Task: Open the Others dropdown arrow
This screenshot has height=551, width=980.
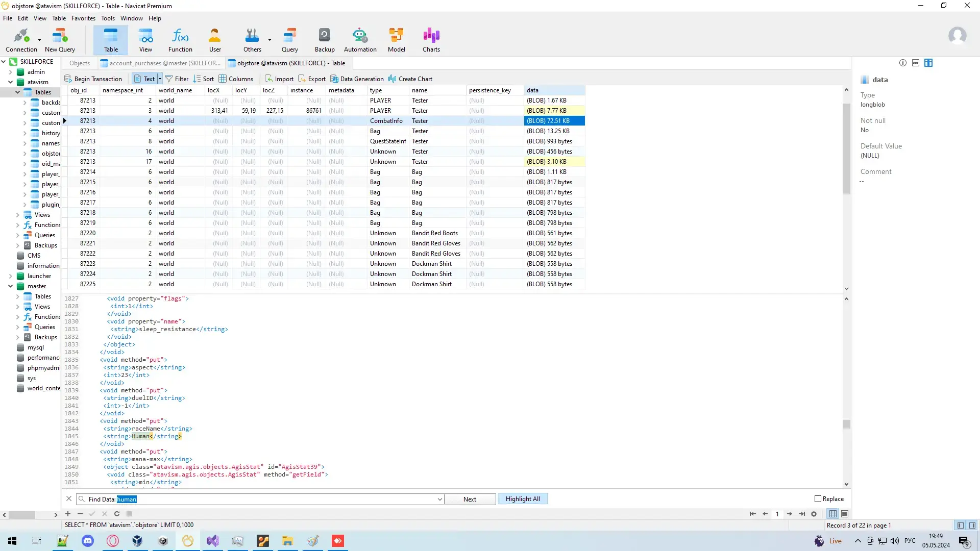Action: click(269, 40)
